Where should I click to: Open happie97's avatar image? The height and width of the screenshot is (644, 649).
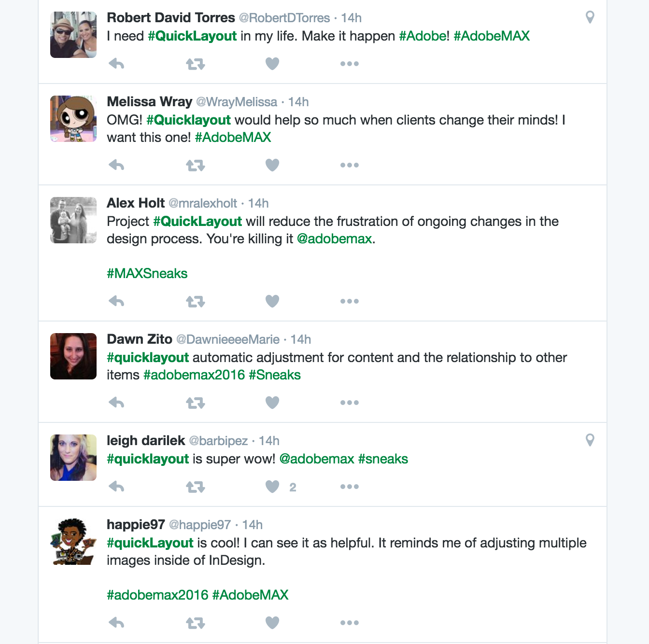73,542
